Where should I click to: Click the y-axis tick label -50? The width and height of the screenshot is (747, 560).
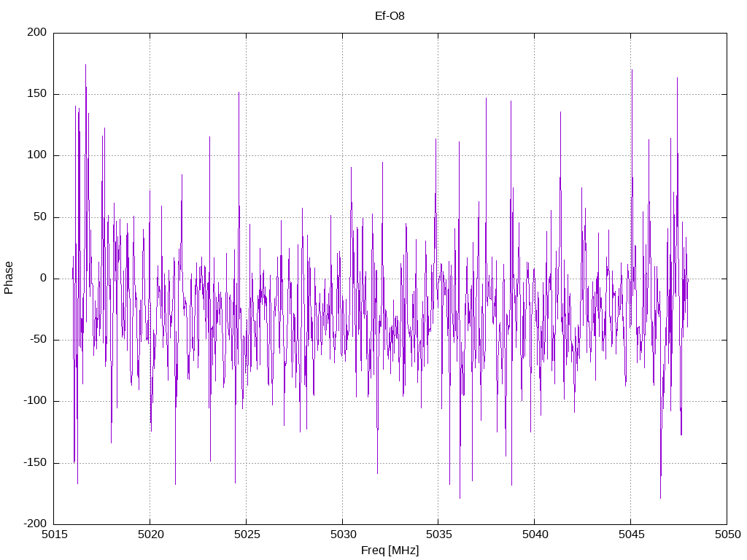[38, 340]
